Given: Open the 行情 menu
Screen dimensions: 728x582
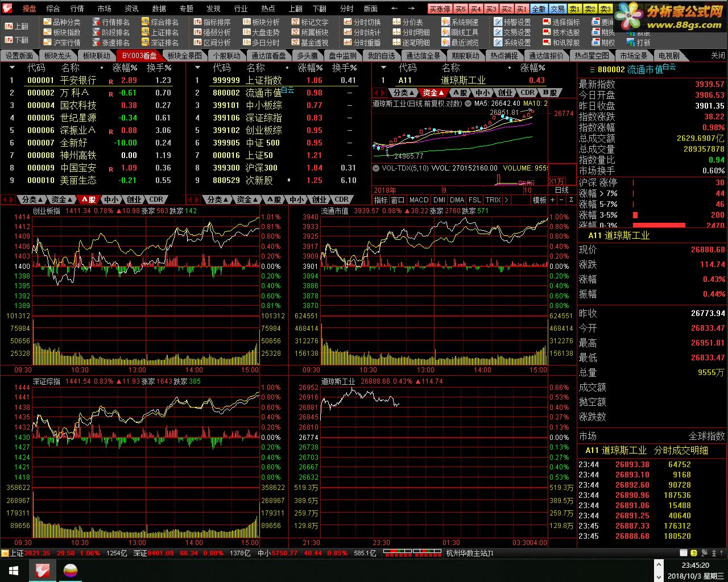Looking at the screenshot, I should [77, 9].
